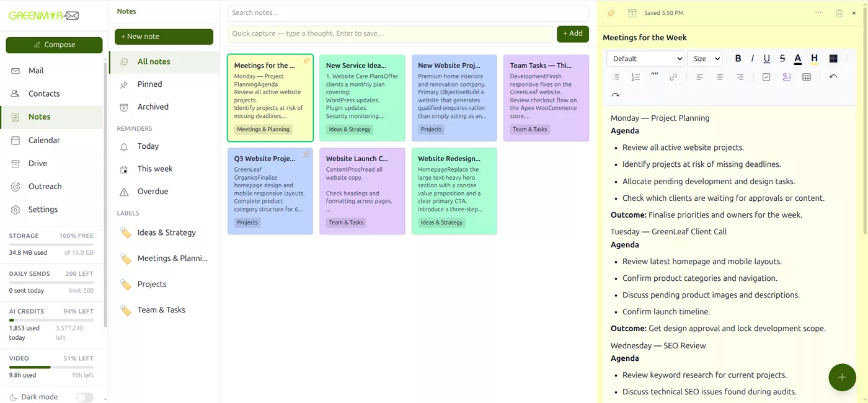
Task: Filter by 'Ideas & Strategy' label in sidebar
Action: pos(164,232)
